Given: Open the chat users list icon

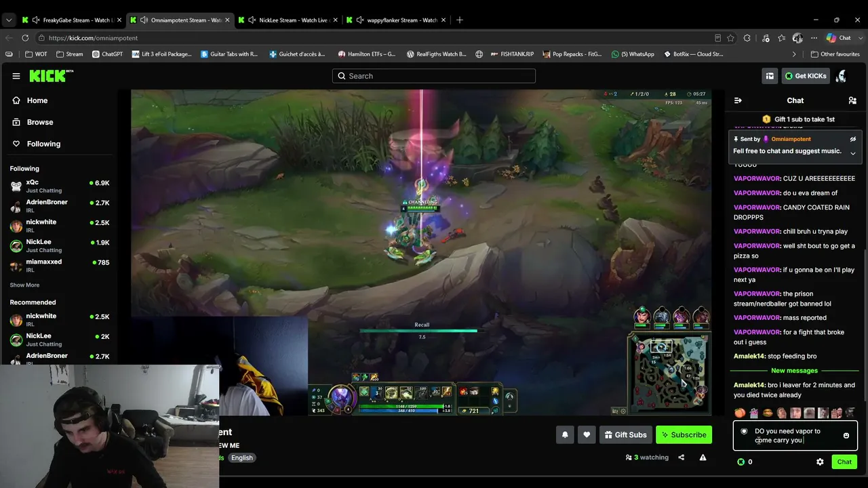Looking at the screenshot, I should tap(852, 100).
